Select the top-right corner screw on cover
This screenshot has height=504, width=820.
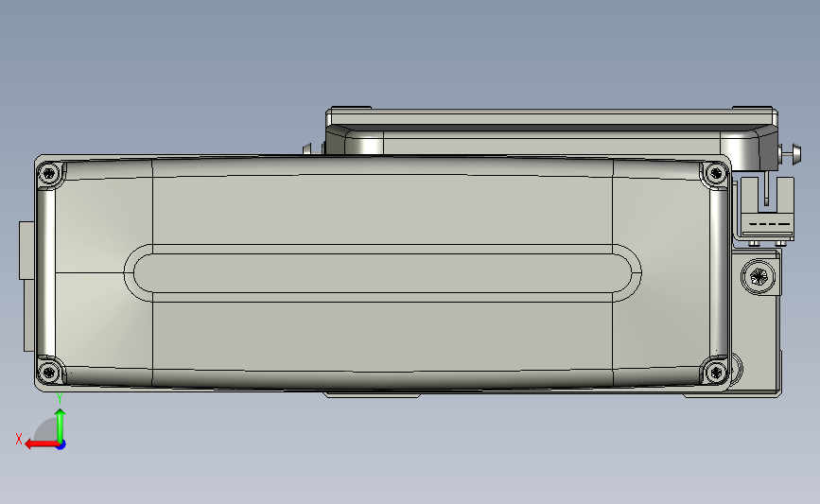coord(715,173)
